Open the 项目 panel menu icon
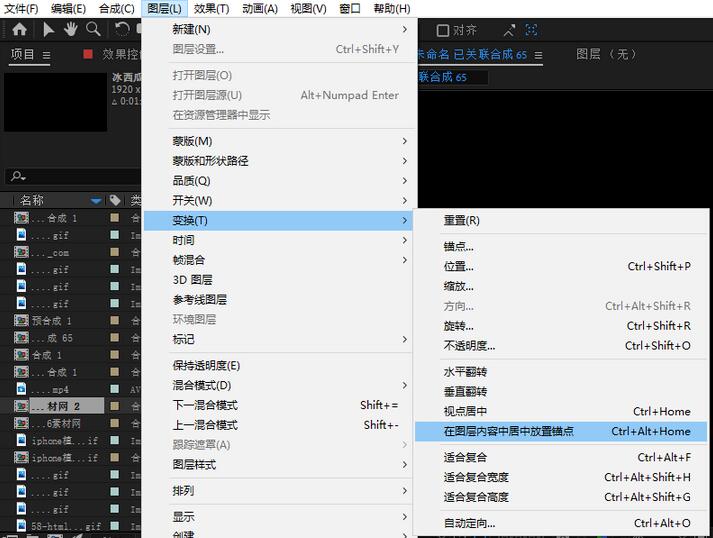 (48, 55)
